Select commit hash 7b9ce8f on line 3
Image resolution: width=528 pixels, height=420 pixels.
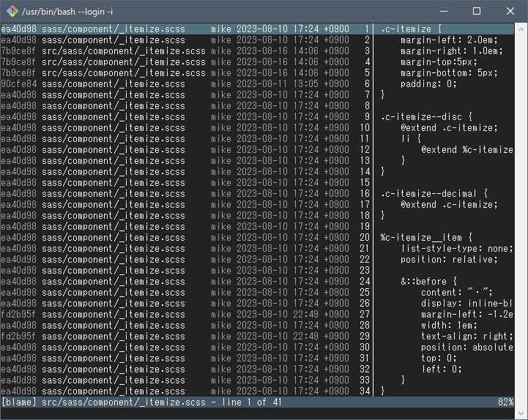[x=20, y=51]
